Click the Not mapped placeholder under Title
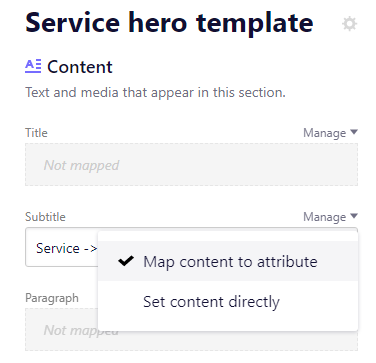376x363 pixels. [x=81, y=165]
